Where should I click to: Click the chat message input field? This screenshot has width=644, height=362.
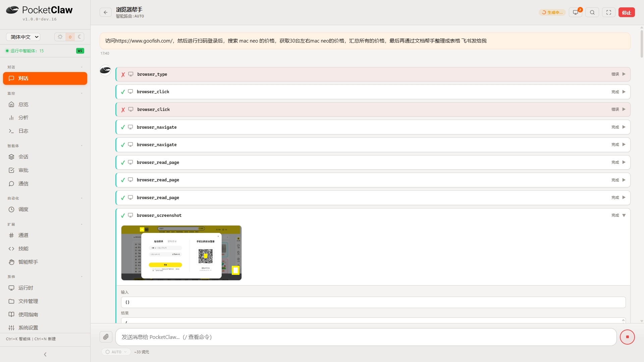pos(366,337)
